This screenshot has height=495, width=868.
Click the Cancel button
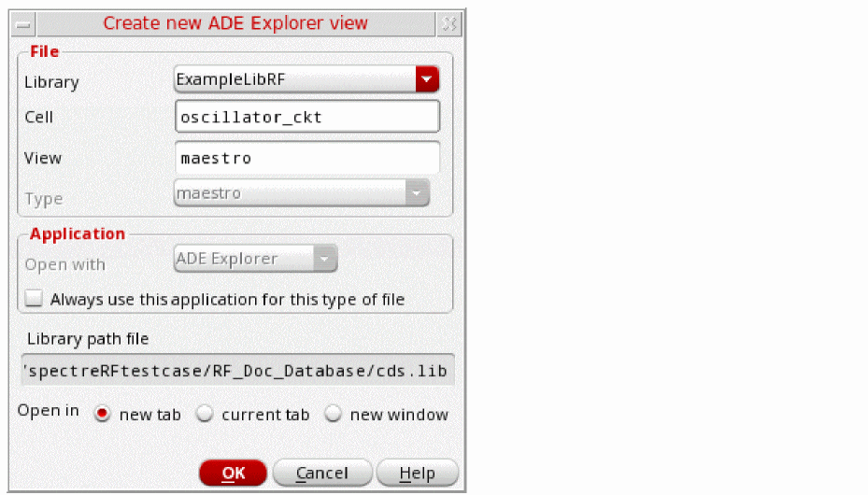coord(321,473)
